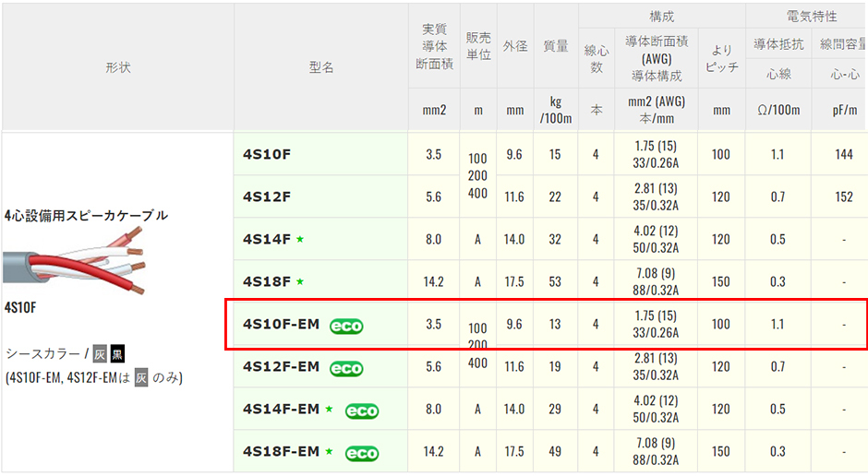Screen dimensions: 868x476
Task: Click the green star after 4S14F-EM
Action: 329,409
